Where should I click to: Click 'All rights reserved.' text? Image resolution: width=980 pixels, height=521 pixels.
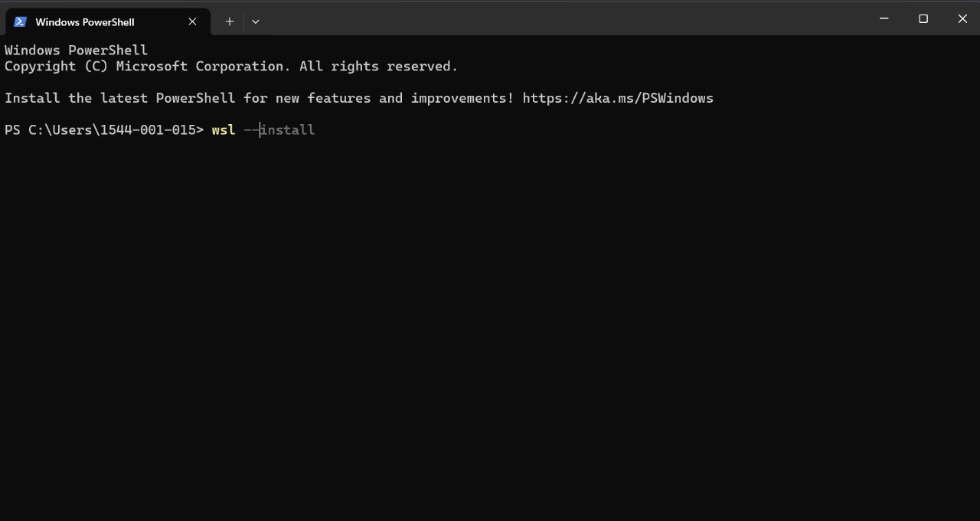point(379,66)
